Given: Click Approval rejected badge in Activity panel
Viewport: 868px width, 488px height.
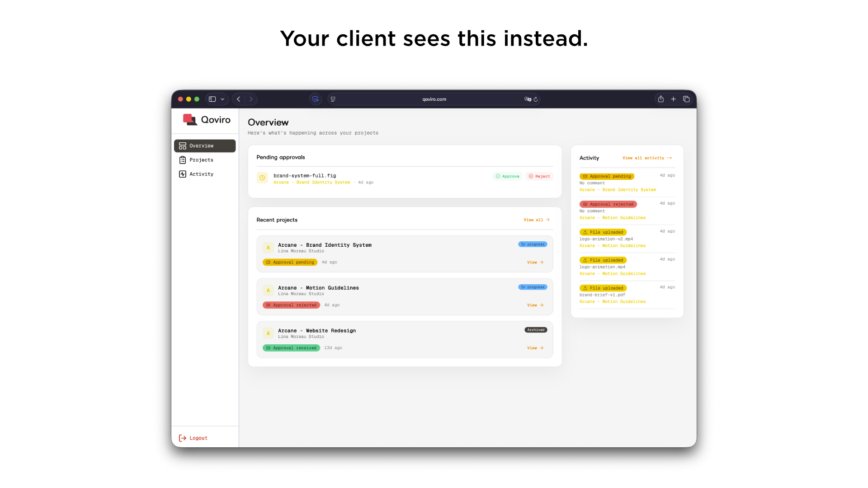Looking at the screenshot, I should click(x=608, y=204).
